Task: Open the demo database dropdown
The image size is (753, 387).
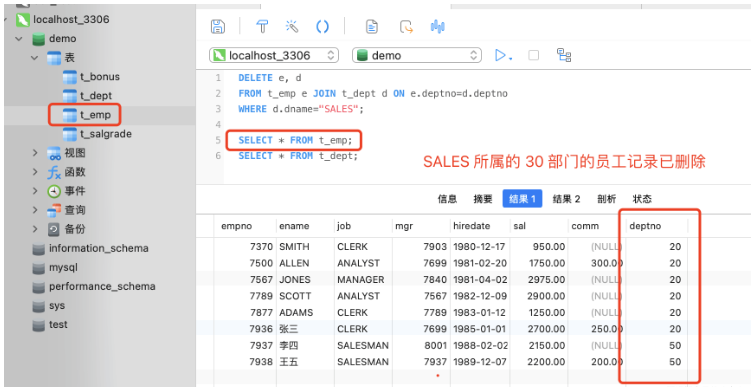Action: point(417,55)
